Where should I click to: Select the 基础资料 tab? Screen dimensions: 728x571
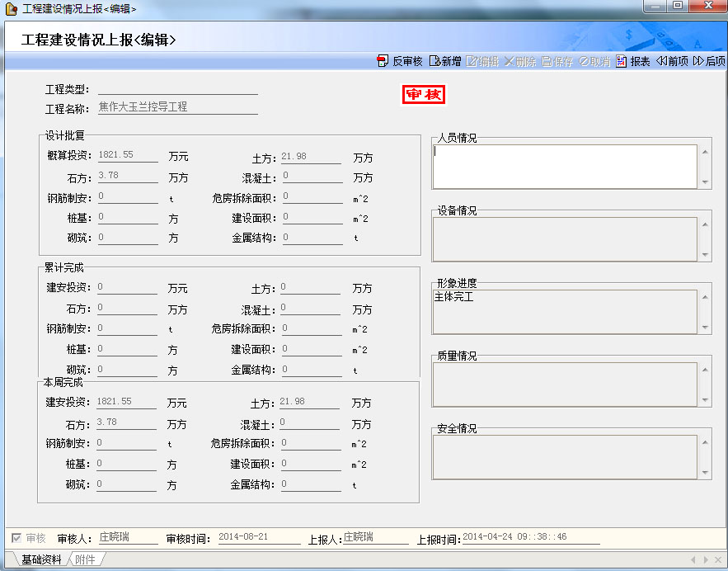(x=40, y=559)
